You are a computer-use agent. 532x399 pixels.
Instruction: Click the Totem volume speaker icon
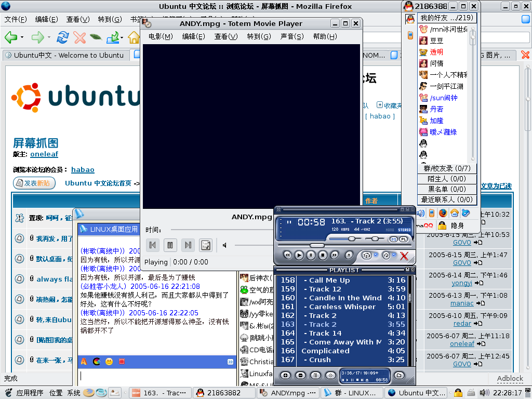(x=224, y=245)
